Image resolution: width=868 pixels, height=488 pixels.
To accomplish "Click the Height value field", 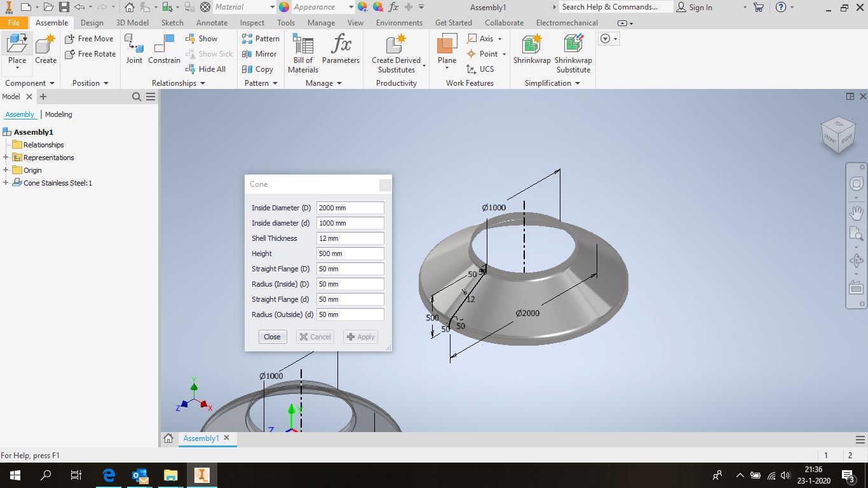I will coord(349,254).
